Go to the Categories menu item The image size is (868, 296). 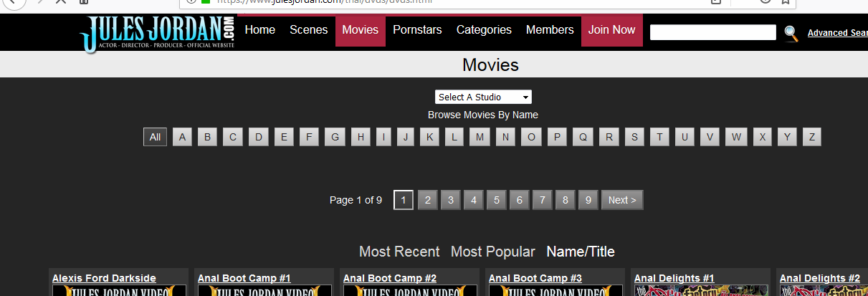[484, 30]
